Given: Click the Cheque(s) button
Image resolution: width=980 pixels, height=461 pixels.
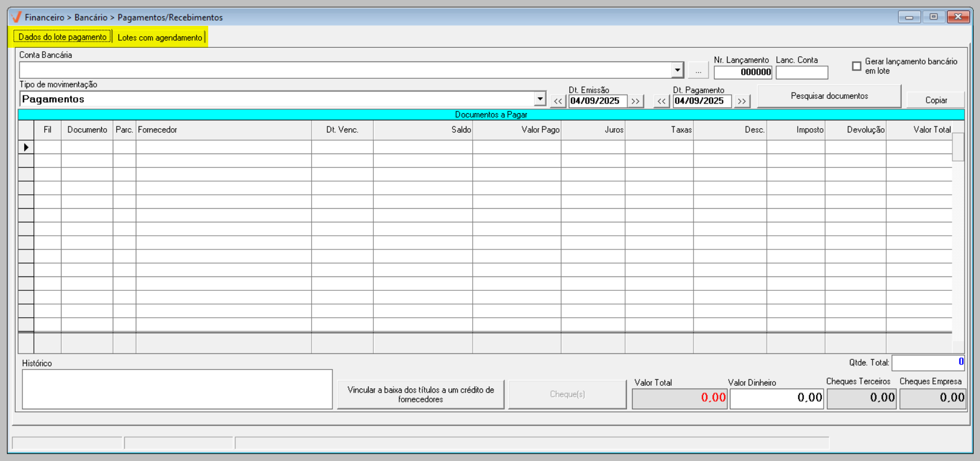Looking at the screenshot, I should 567,394.
